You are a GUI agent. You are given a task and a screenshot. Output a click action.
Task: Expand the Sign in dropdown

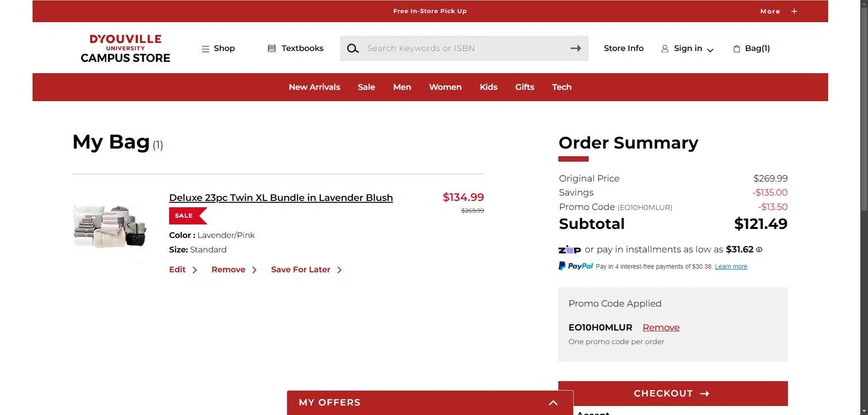point(687,48)
